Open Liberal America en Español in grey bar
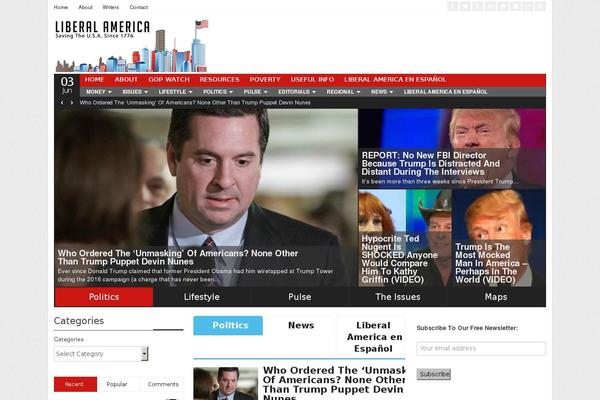 coord(445,92)
